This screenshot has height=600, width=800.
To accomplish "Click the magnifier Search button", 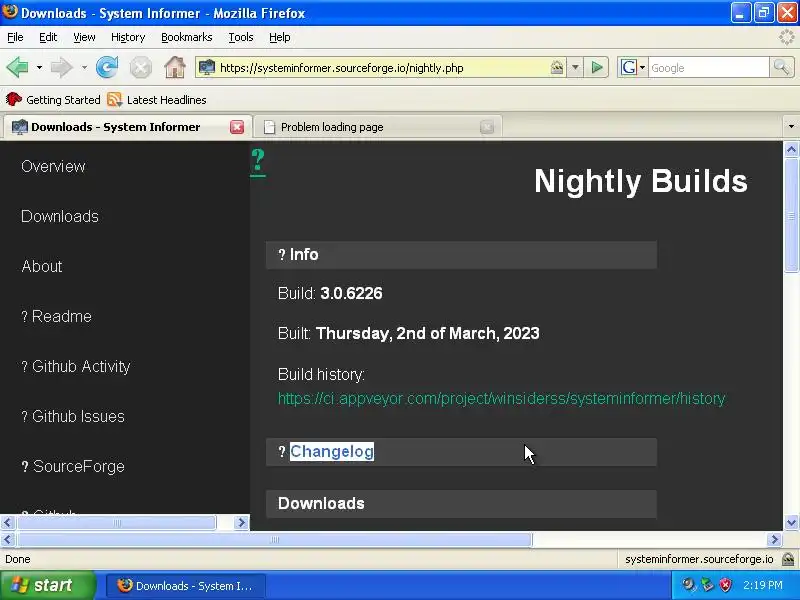I will (x=781, y=67).
